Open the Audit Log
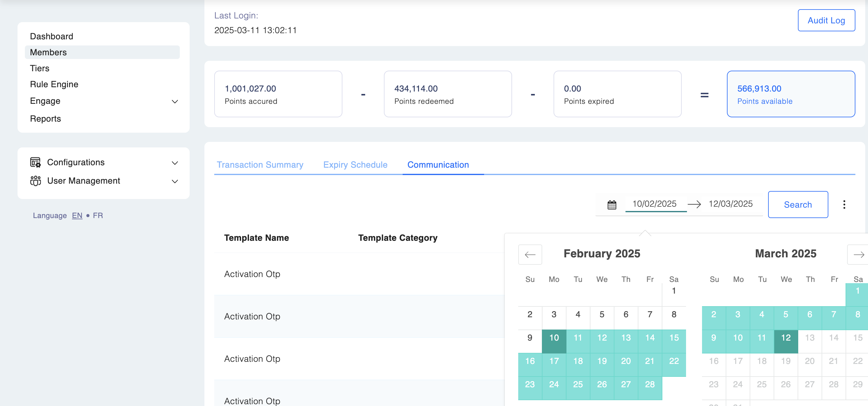The height and width of the screenshot is (406, 868). [x=826, y=21]
